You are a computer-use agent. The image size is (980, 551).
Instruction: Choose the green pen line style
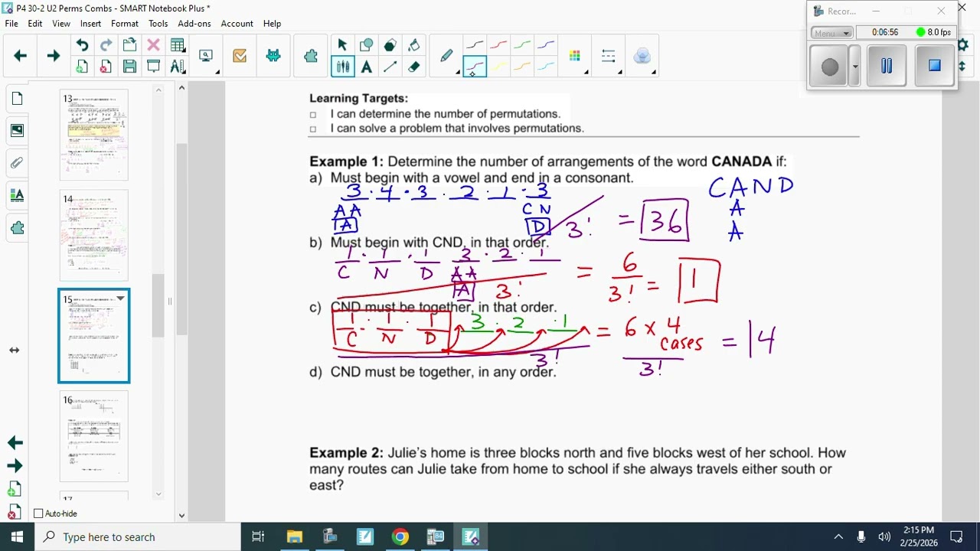coord(522,45)
